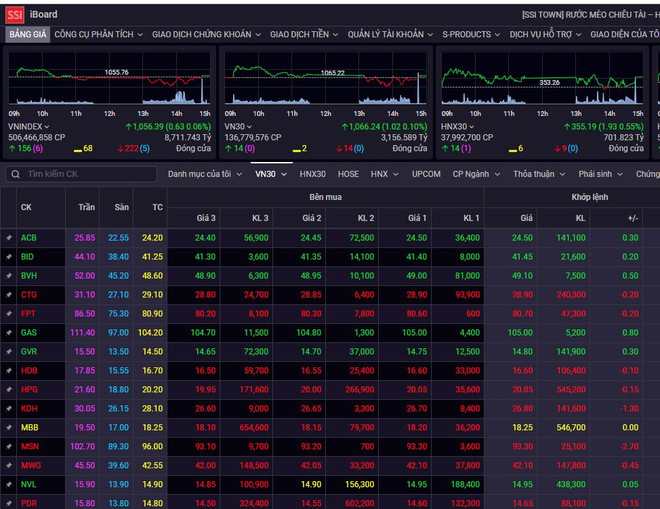Pin the ACB stock row
Viewport: 660px width, 509px height.
[x=9, y=238]
